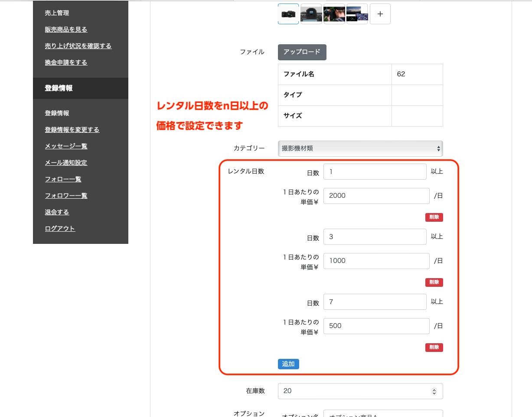Image resolution: width=532 pixels, height=417 pixels.
Task: Delete the 1-day rental price tier
Action: tap(434, 217)
